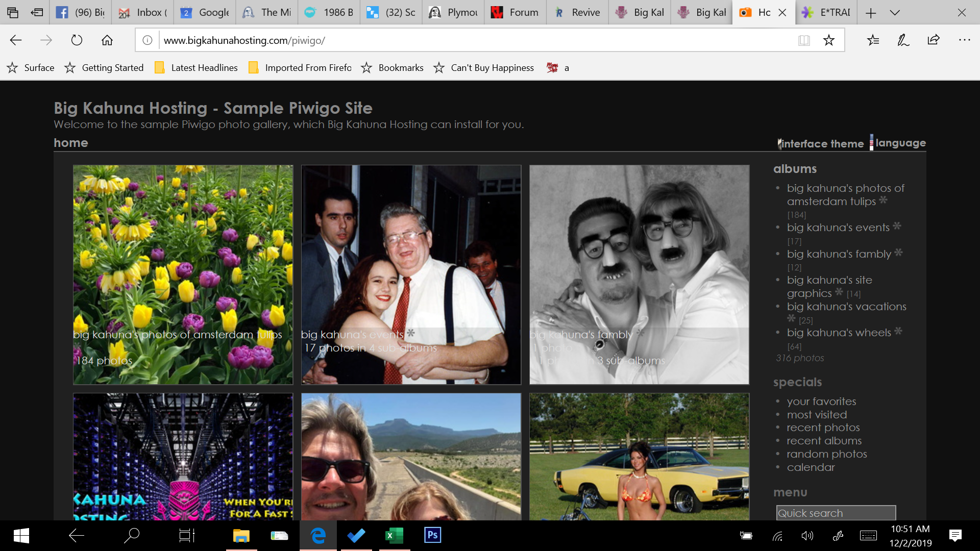Click the browser back navigation arrow
The height and width of the screenshot is (551, 980).
(16, 40)
